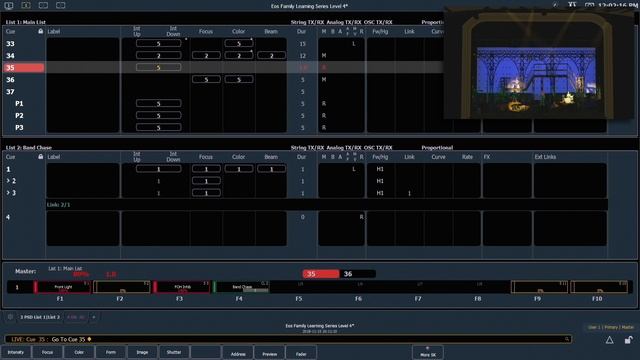
Task: Click the Links 2/1 row in Band Chase
Action: [327, 205]
